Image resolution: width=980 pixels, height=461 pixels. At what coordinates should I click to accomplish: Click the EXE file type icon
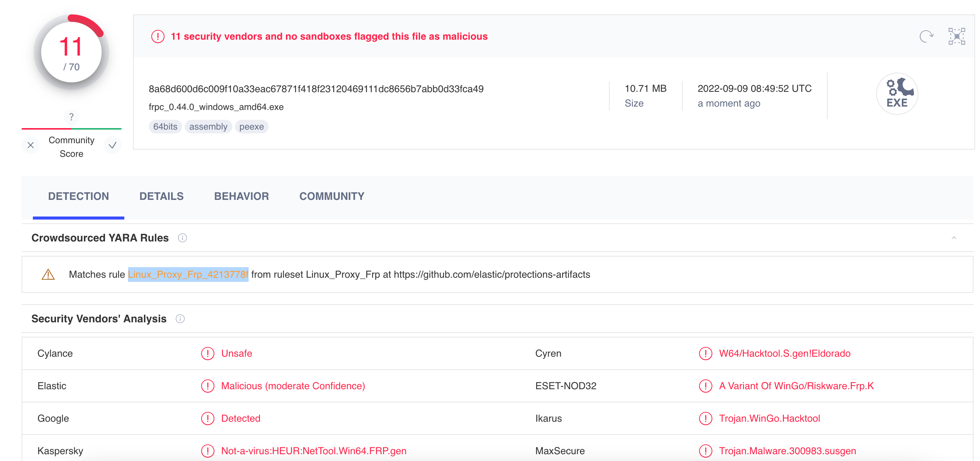897,94
